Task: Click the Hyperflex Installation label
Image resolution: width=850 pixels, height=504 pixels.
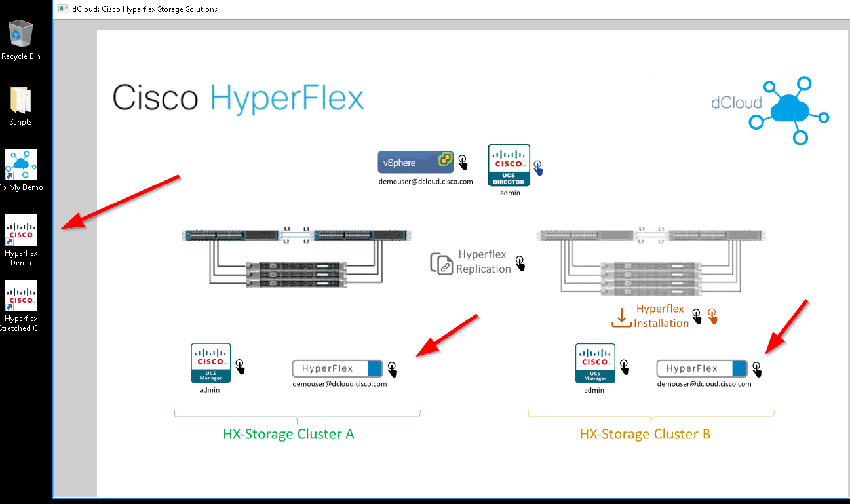Action: (661, 316)
